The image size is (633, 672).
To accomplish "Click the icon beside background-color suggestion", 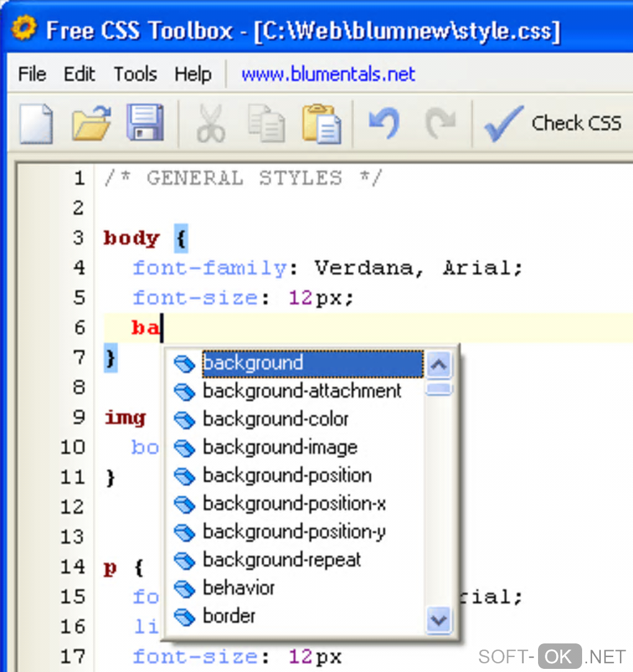I will click(184, 420).
